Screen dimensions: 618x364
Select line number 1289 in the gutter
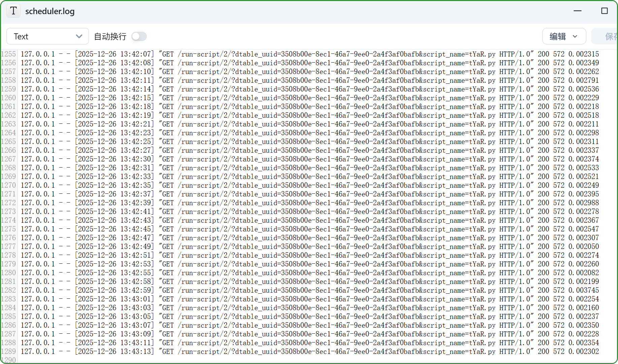pyautogui.click(x=8, y=352)
